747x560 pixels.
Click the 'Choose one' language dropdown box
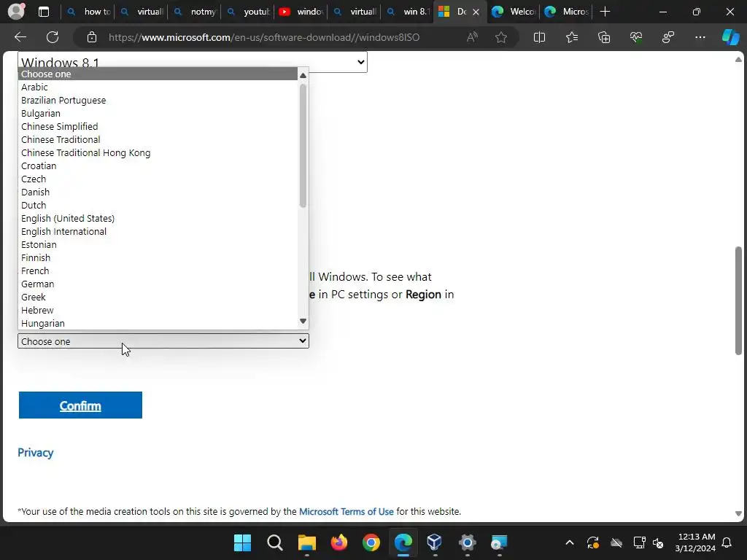(x=163, y=341)
